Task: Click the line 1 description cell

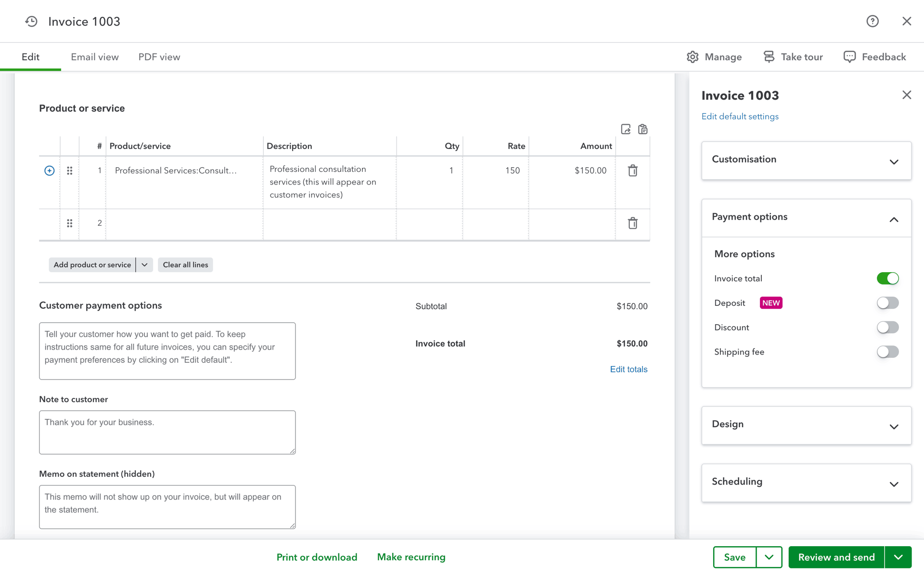Action: click(330, 182)
